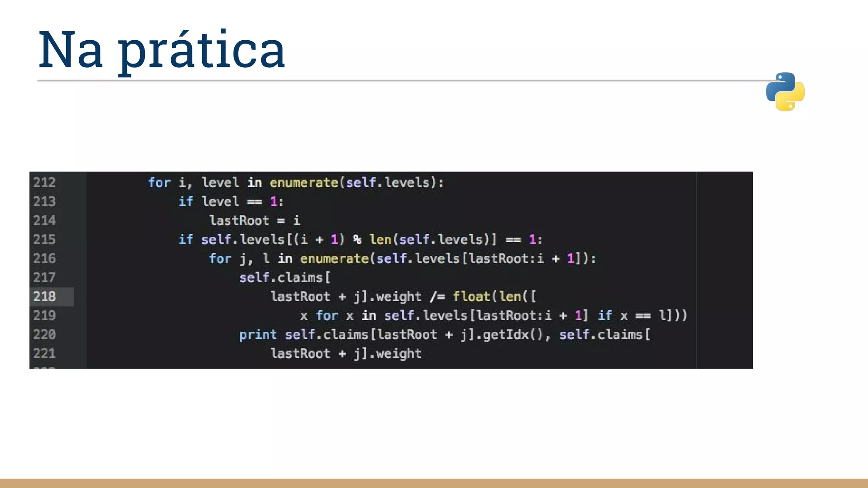This screenshot has width=868, height=488.
Task: Click the 'enumerate' call on line 212
Action: (303, 183)
